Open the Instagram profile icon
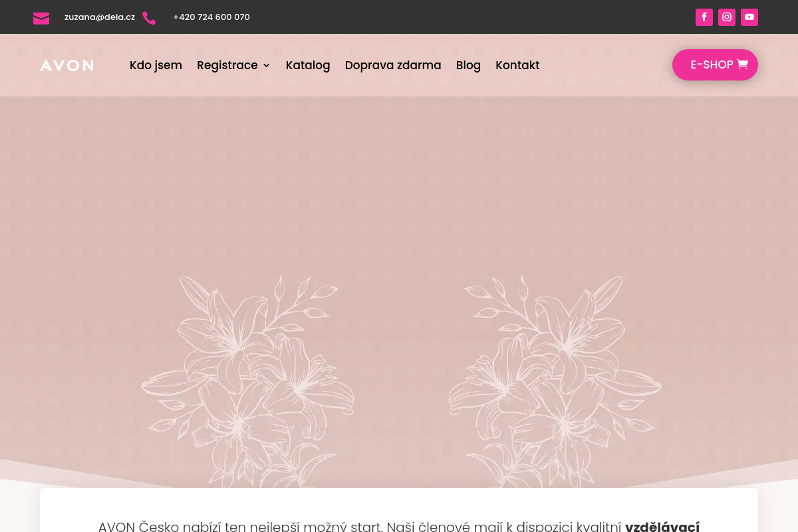 (727, 17)
